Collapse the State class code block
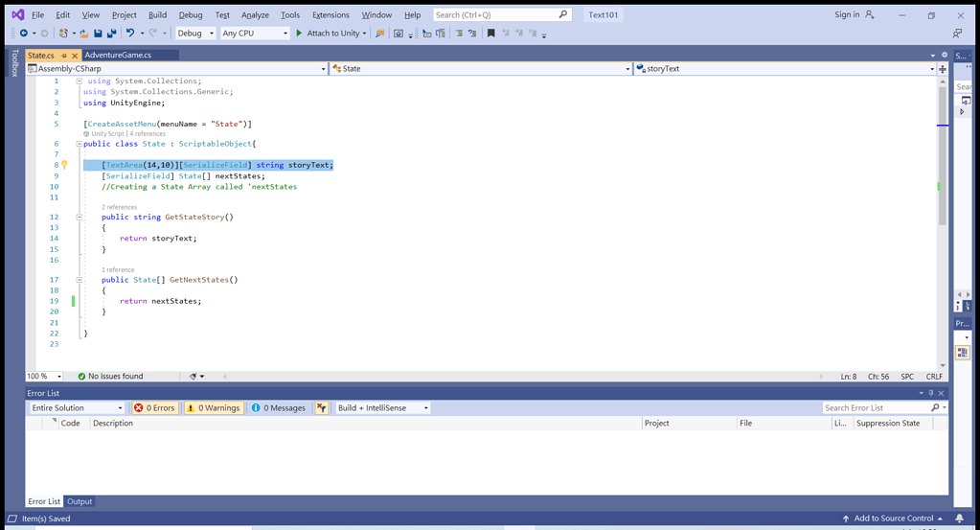The width and height of the screenshot is (980, 530). 80,144
